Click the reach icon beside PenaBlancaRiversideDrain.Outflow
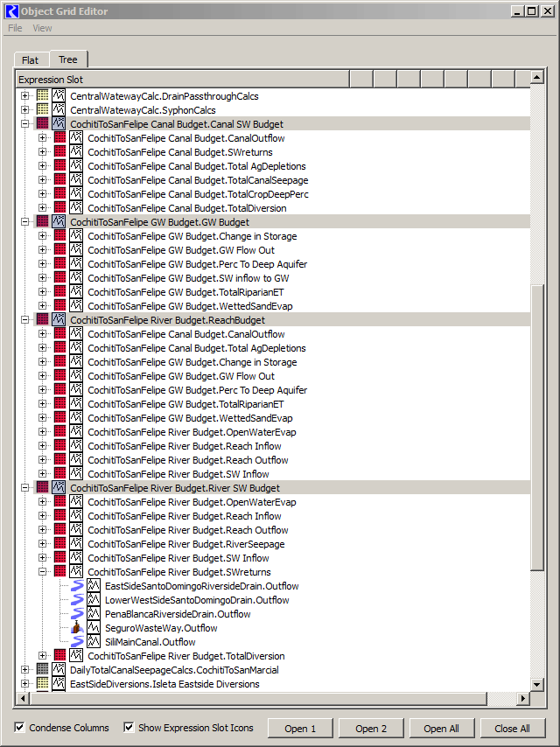Image resolution: width=560 pixels, height=747 pixels. click(x=77, y=614)
